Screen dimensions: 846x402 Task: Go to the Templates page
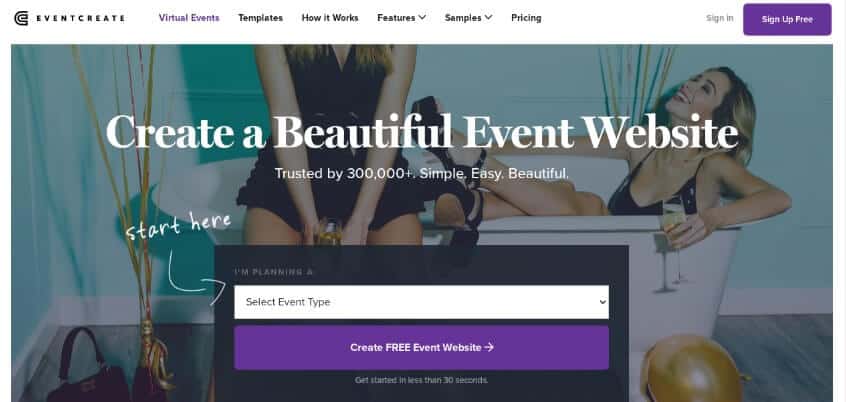261,18
